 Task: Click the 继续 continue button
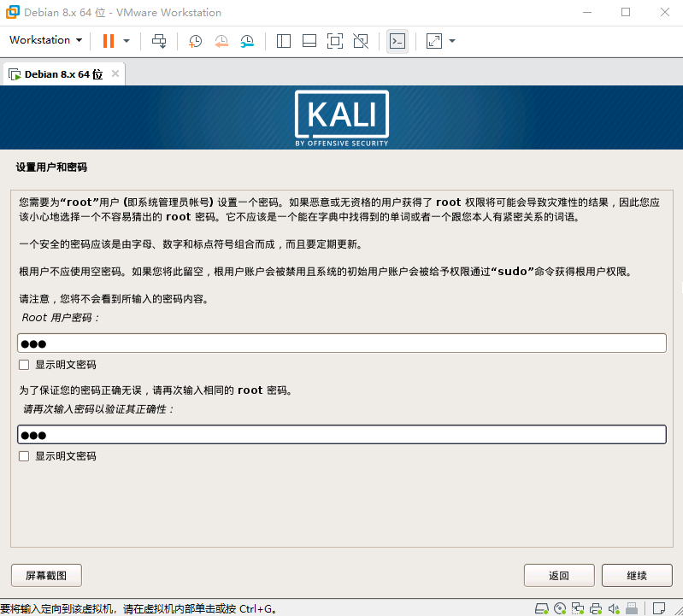pyautogui.click(x=637, y=576)
